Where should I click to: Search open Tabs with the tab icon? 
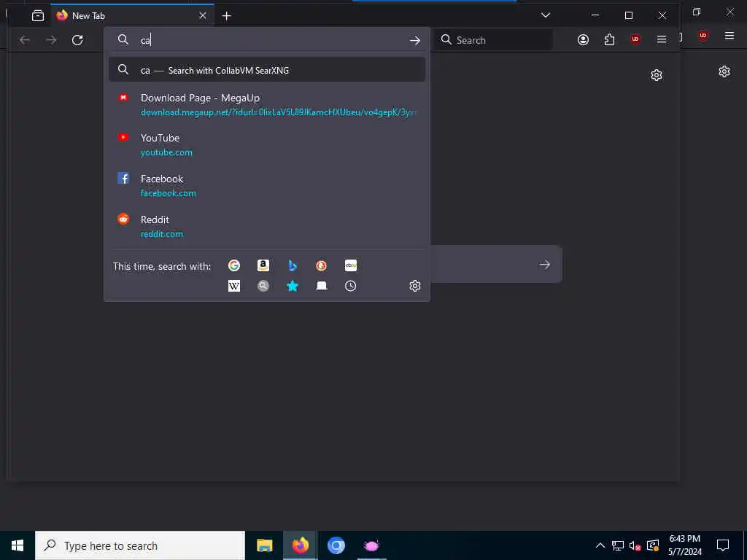[x=322, y=286]
